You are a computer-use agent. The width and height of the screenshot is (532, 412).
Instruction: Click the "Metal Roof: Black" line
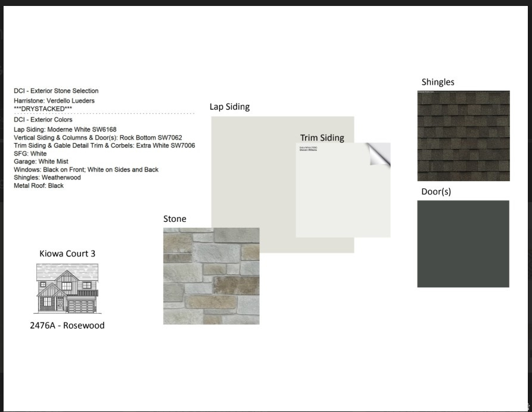[39, 185]
